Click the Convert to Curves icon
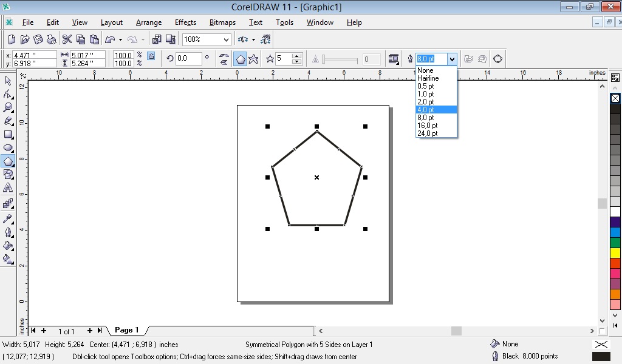 click(x=497, y=59)
